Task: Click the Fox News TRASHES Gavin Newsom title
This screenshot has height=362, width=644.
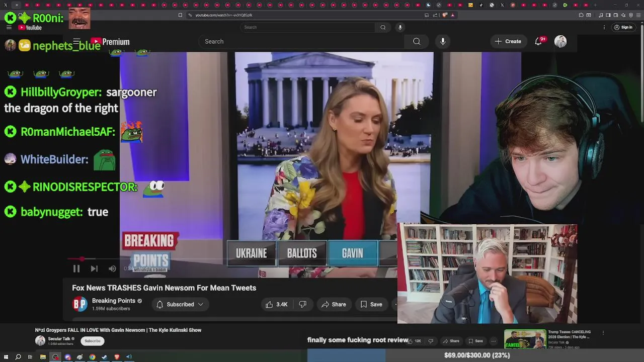Action: pos(164,288)
